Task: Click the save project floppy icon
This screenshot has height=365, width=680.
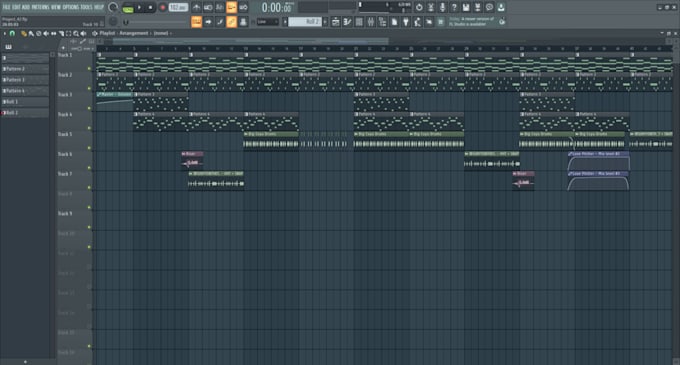Action: 466,7
